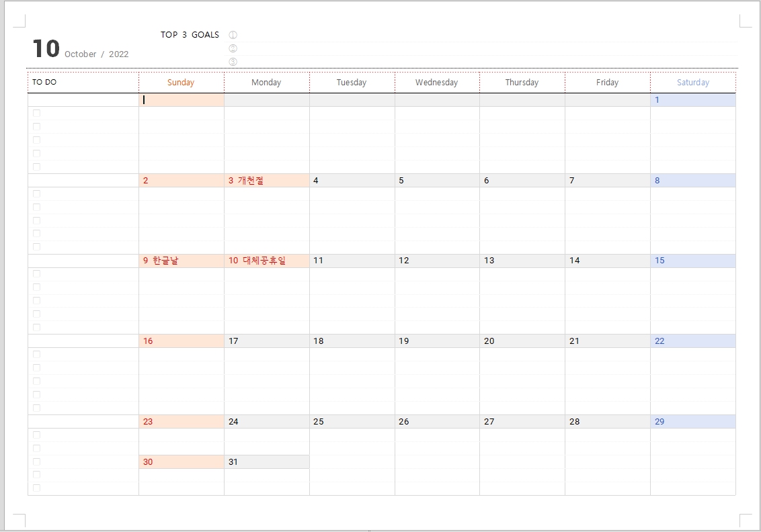Click the Saturday column header

point(693,83)
